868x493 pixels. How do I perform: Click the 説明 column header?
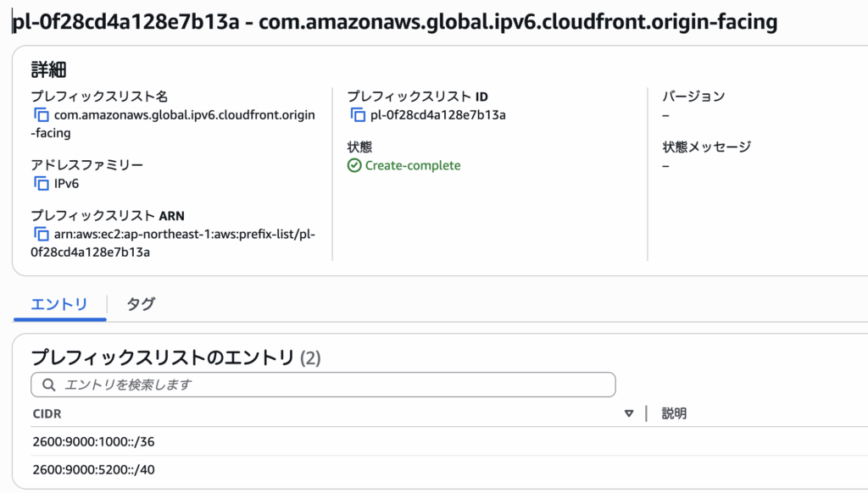[x=674, y=413]
